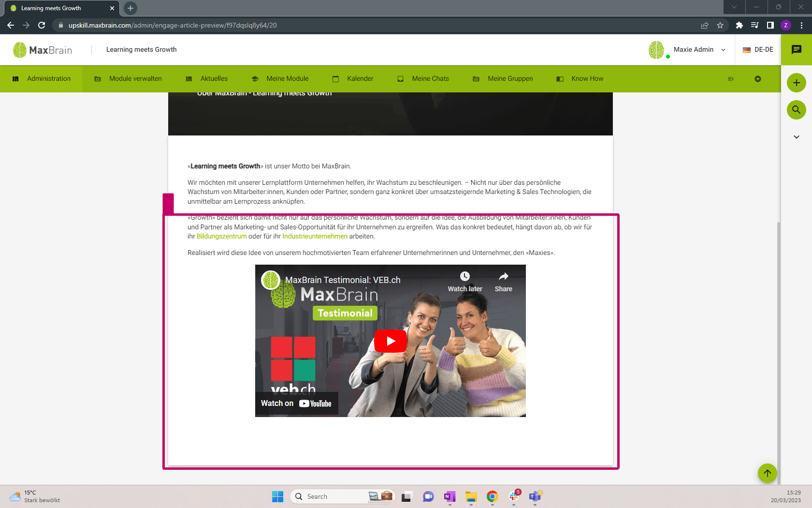The width and height of the screenshot is (812, 508).
Task: Go back in the browser
Action: pos(11,25)
